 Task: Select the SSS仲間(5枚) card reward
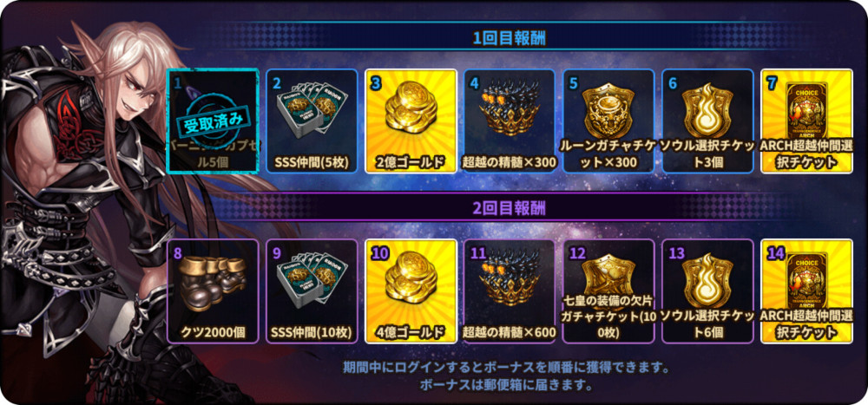[312, 121]
